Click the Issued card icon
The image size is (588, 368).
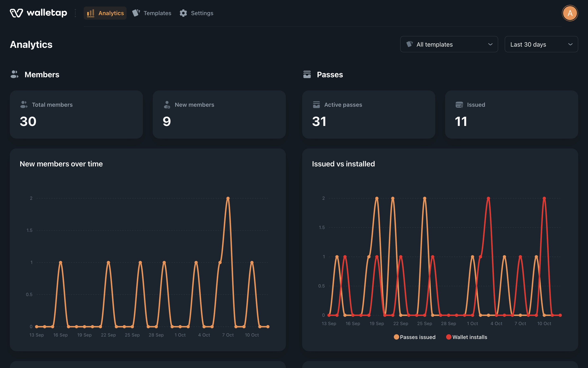click(x=459, y=105)
